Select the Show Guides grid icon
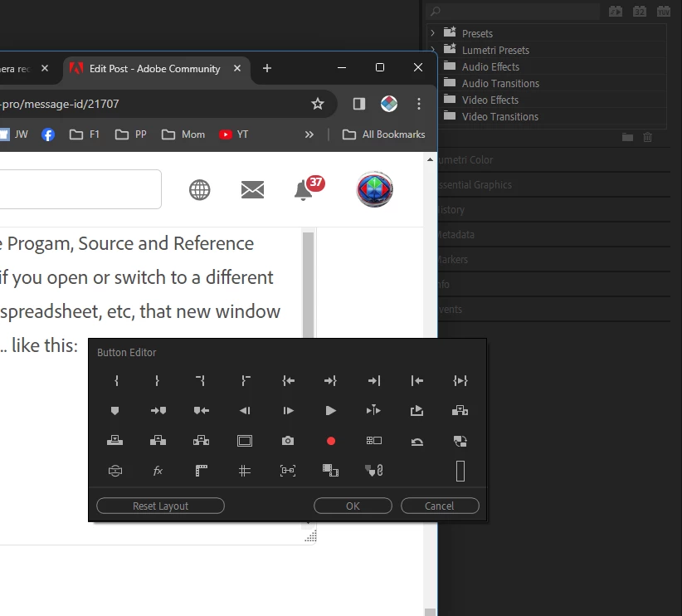682x616 pixels. [245, 471]
